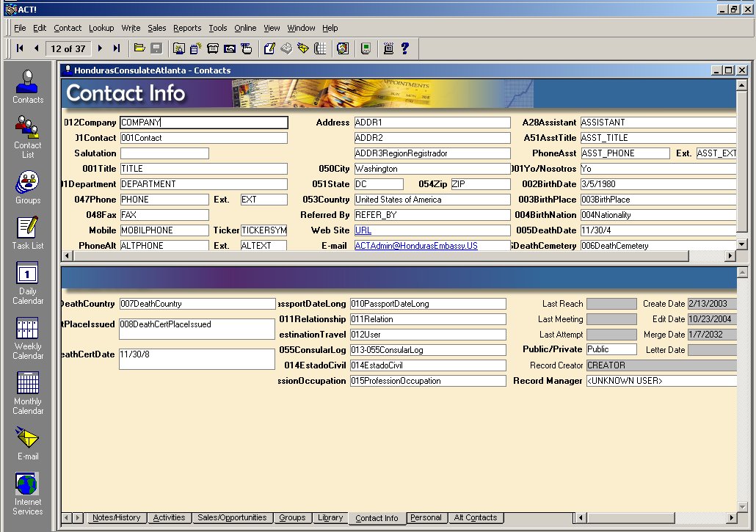Go to the first record
Screen dimensions: 756x532
(20, 48)
